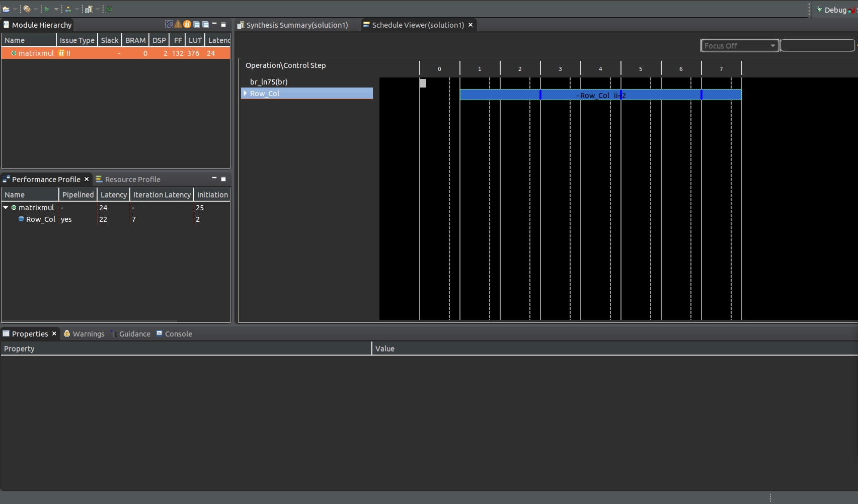Open the waveform viewer toolbar icon
This screenshot has width=858, height=504.
(110, 9)
